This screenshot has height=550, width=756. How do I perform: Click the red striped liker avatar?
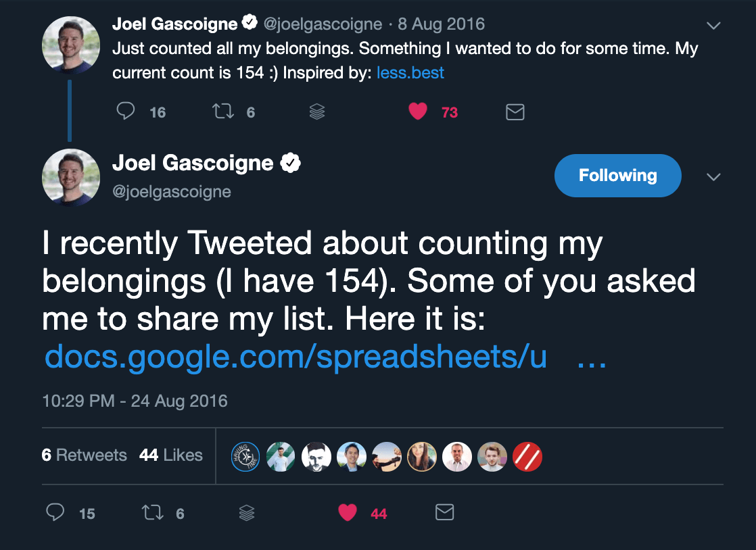(x=527, y=457)
